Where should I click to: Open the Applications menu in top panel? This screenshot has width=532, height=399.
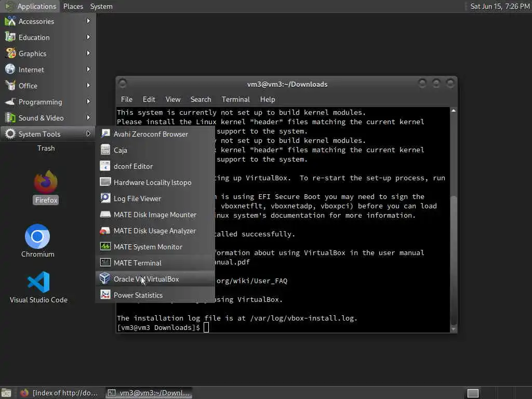[31, 6]
